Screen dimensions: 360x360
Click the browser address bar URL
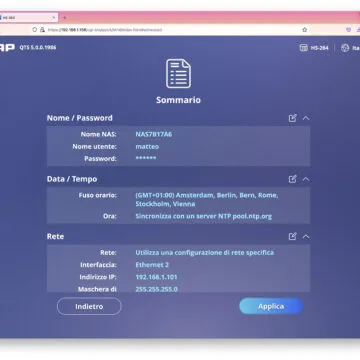click(x=105, y=30)
